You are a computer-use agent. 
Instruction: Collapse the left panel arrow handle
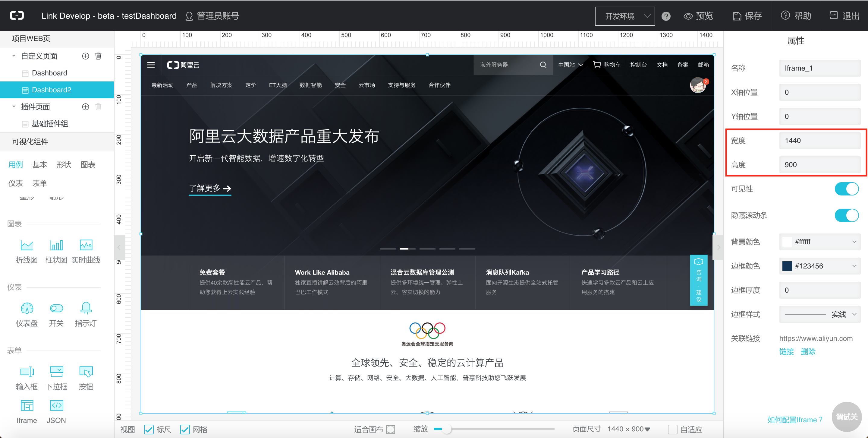coord(119,247)
